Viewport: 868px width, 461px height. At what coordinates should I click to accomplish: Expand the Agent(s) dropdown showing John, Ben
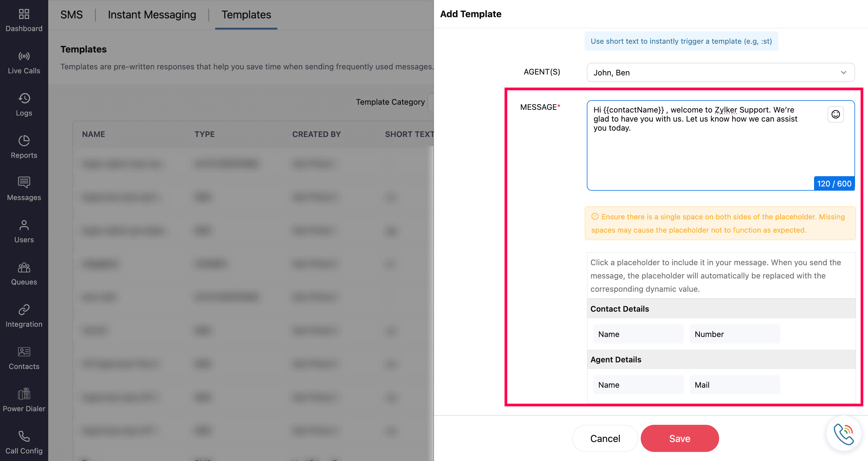[x=720, y=72]
